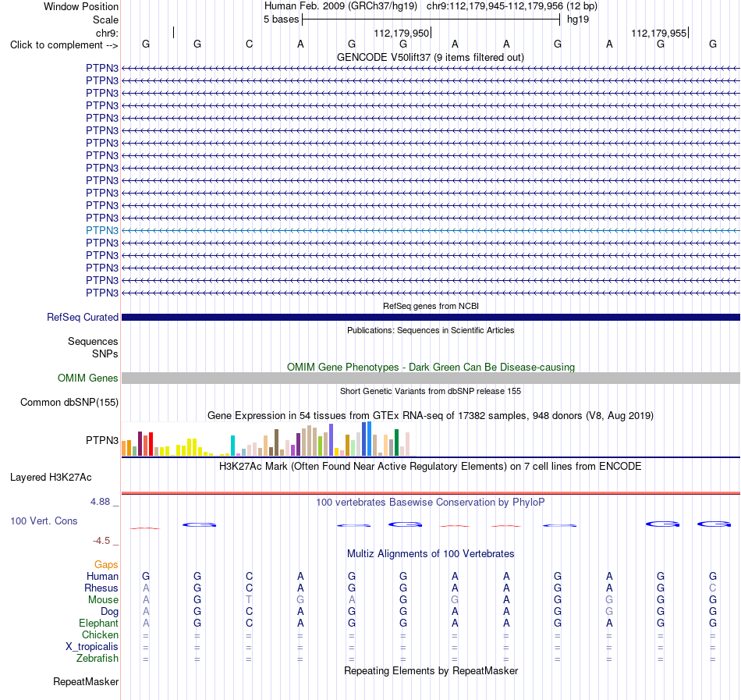Click the 'GENCODE V50lift37 (9 items filtered out)' title
741x700 pixels.
point(431,57)
